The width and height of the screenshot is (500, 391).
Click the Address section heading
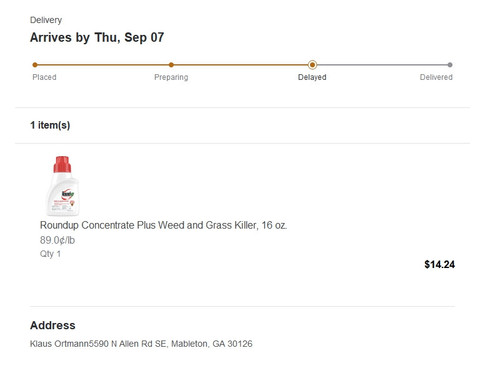tap(53, 325)
